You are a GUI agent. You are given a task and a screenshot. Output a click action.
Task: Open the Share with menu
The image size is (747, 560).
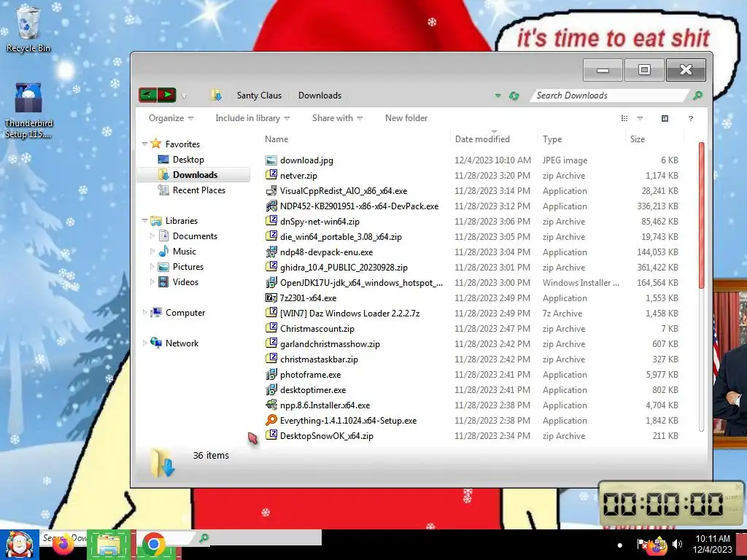pyautogui.click(x=337, y=118)
